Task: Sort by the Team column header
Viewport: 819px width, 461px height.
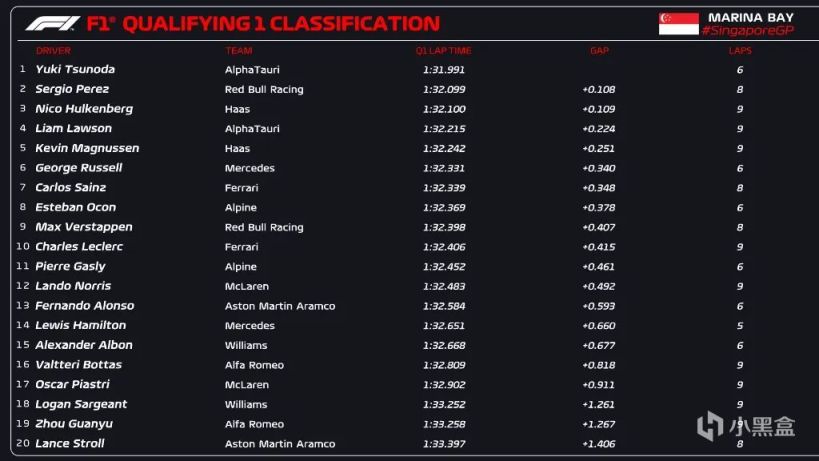Action: click(238, 50)
